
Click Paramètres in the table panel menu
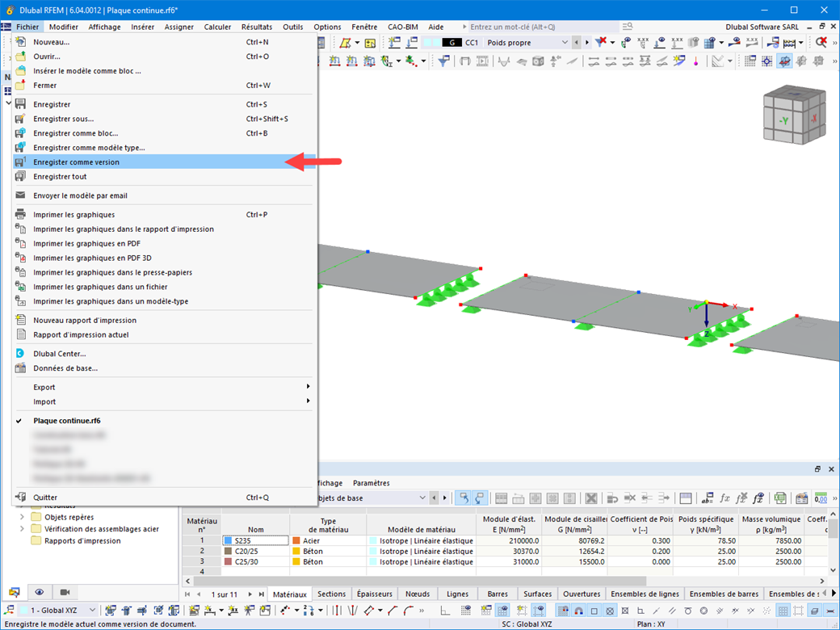pyautogui.click(x=372, y=483)
